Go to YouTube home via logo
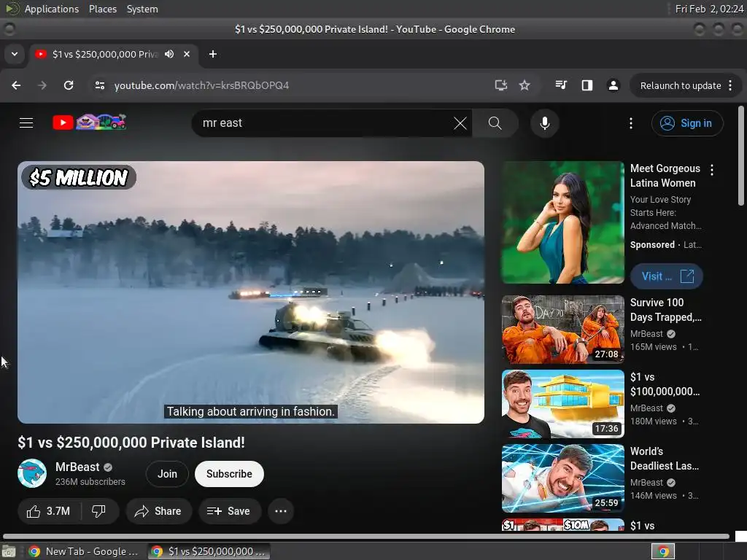Image resolution: width=747 pixels, height=560 pixels. tap(89, 122)
